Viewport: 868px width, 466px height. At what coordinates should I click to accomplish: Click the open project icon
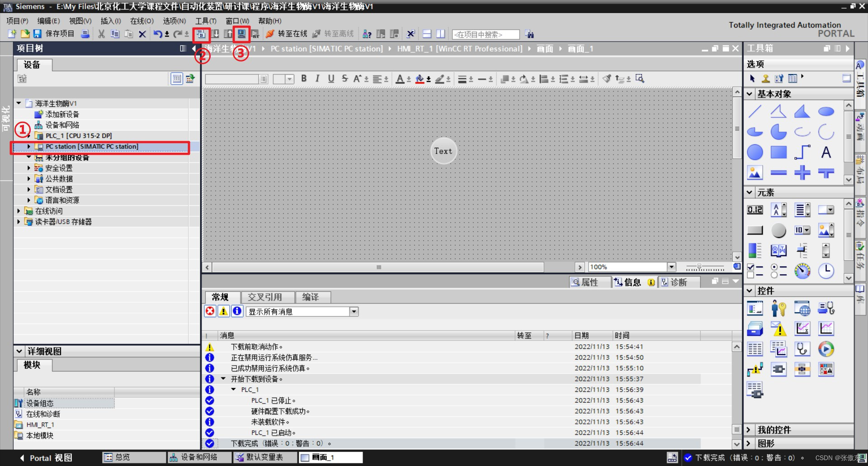point(25,34)
